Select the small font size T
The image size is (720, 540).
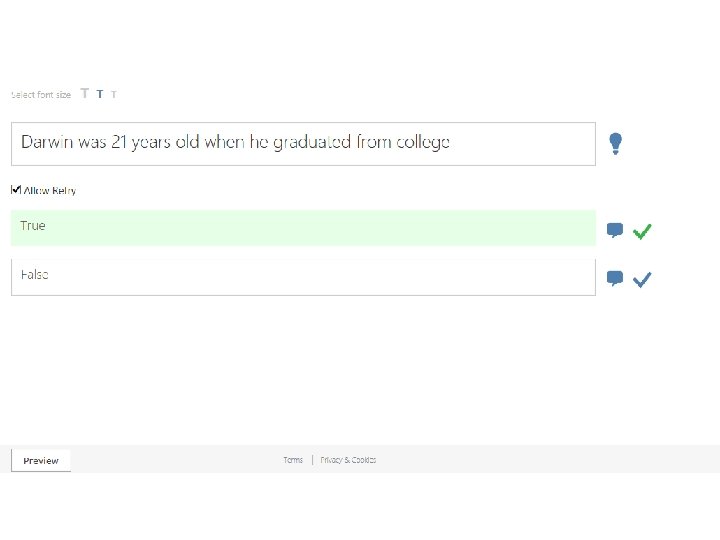click(114, 94)
